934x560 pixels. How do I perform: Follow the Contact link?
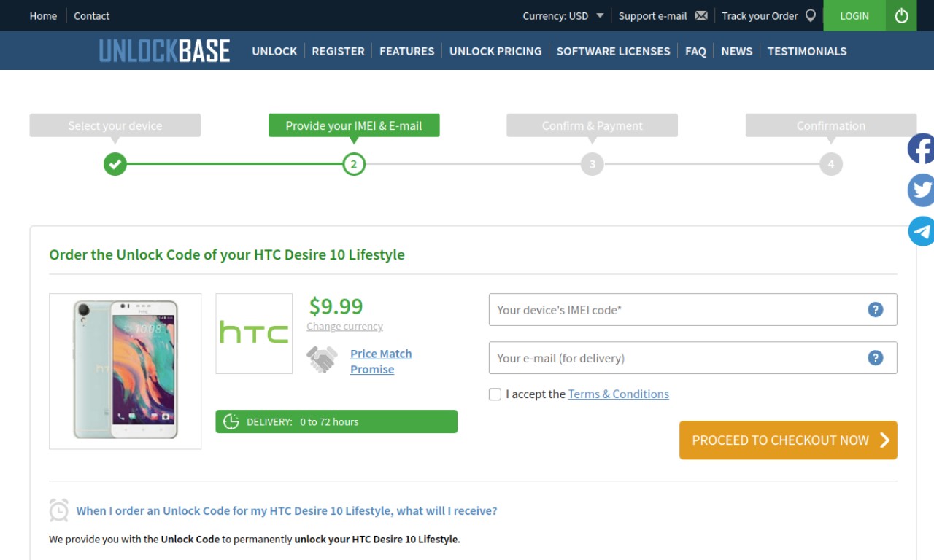[x=91, y=15]
